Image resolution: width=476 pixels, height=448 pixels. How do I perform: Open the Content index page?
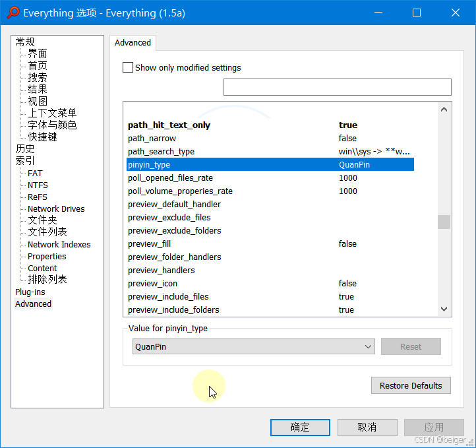pyautogui.click(x=42, y=268)
